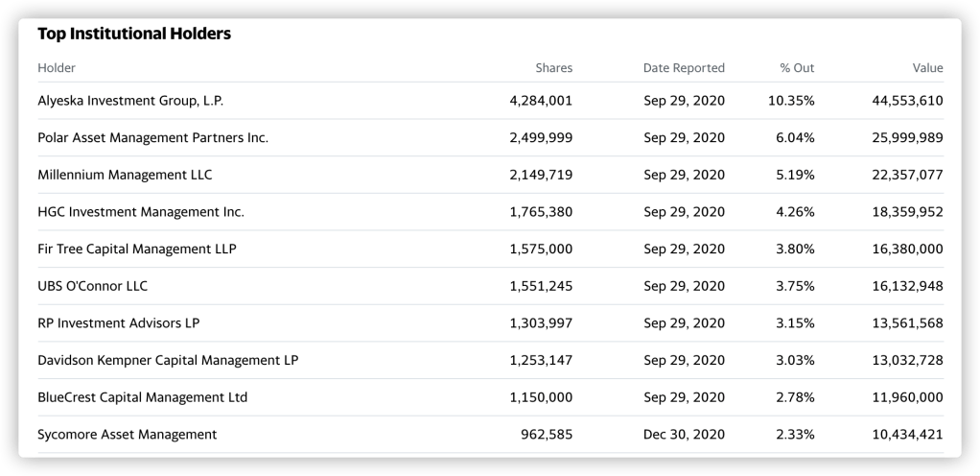
Task: Click the Value column header
Action: [x=927, y=68]
